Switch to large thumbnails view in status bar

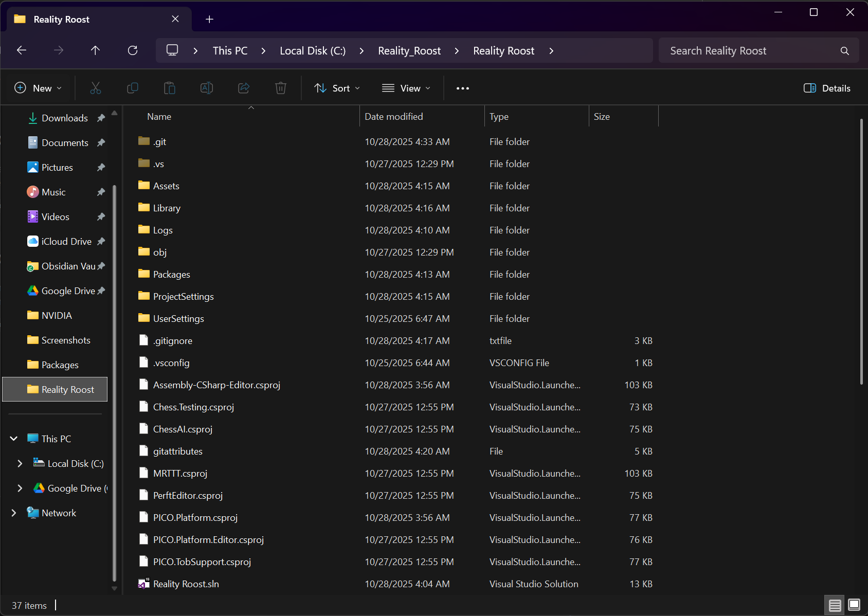point(854,605)
